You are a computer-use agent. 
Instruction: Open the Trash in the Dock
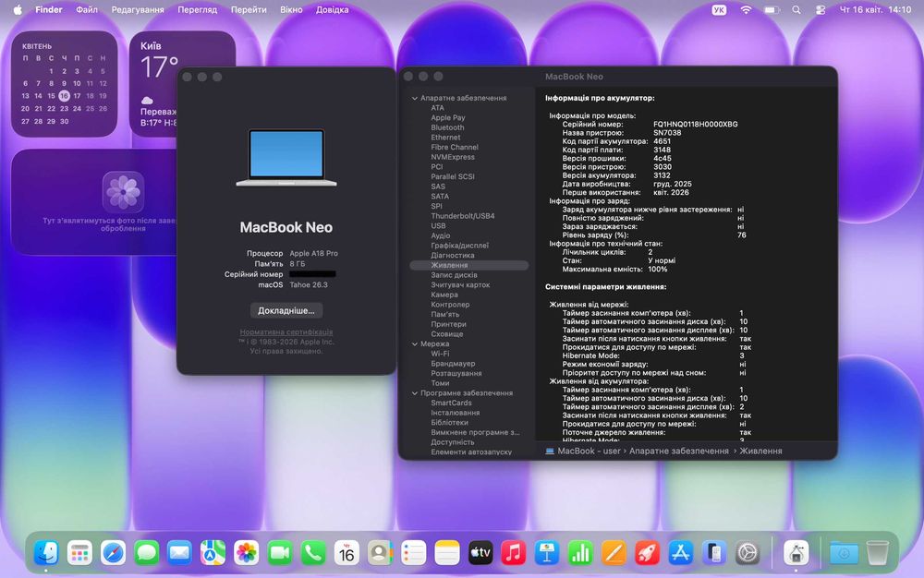pyautogui.click(x=878, y=553)
